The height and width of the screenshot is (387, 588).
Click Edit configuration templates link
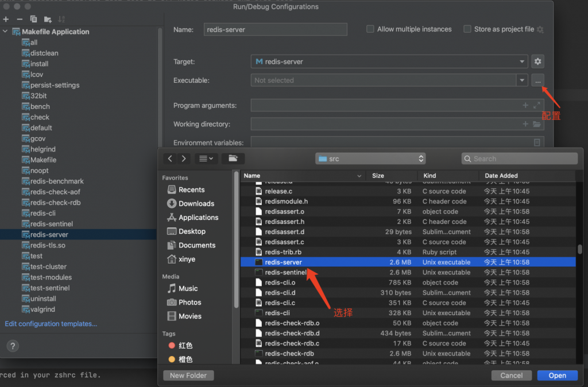pos(51,324)
